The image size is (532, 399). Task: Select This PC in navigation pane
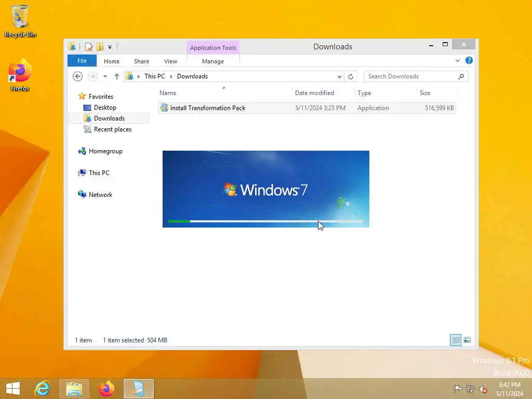(99, 173)
